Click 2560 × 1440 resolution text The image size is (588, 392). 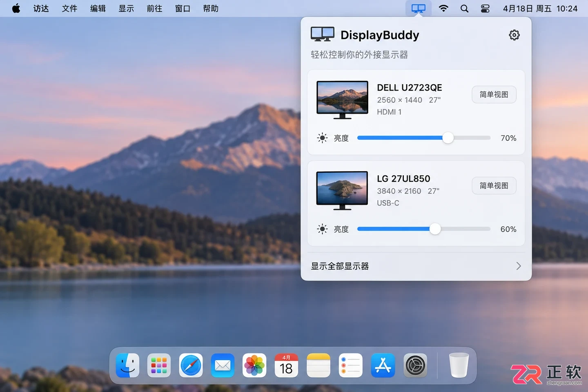[x=399, y=100]
